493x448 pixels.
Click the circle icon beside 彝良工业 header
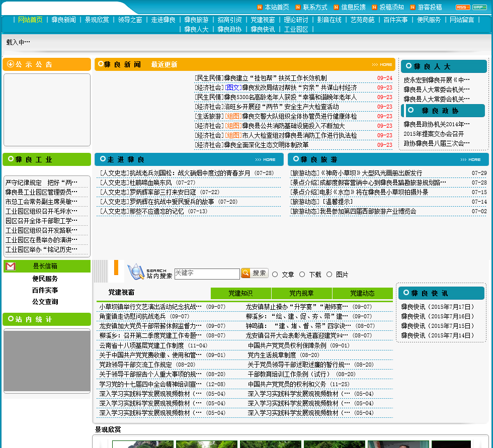pos(11,159)
